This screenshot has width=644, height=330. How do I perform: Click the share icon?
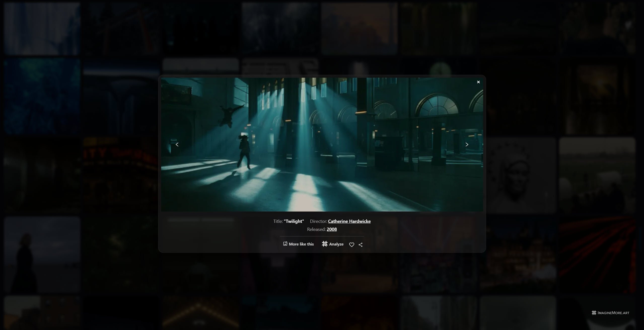click(361, 244)
